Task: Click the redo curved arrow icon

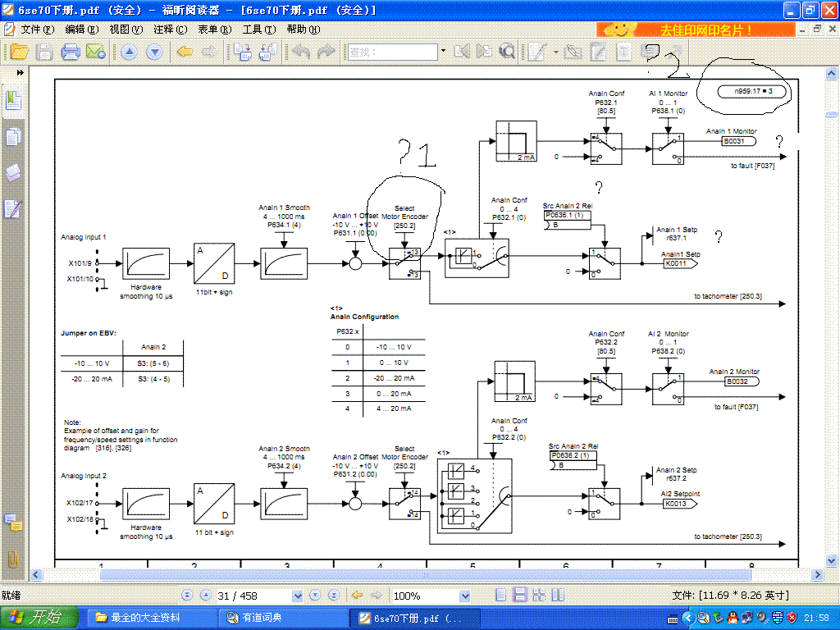Action: point(326,52)
